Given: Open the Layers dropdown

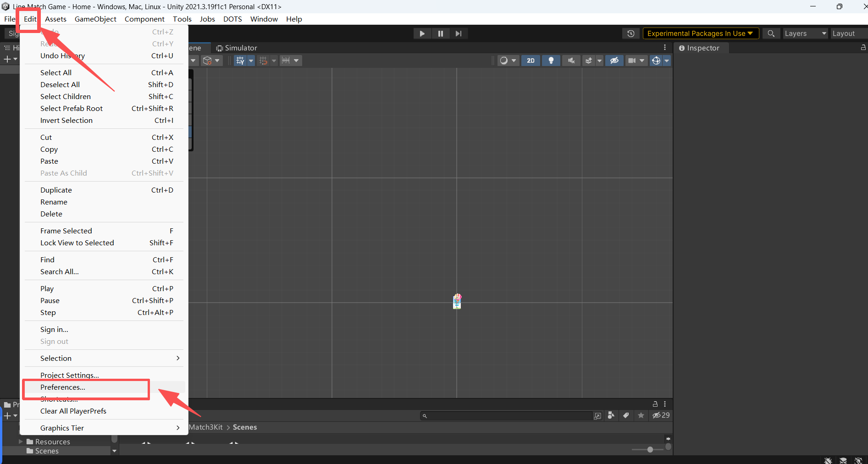Looking at the screenshot, I should pyautogui.click(x=805, y=33).
